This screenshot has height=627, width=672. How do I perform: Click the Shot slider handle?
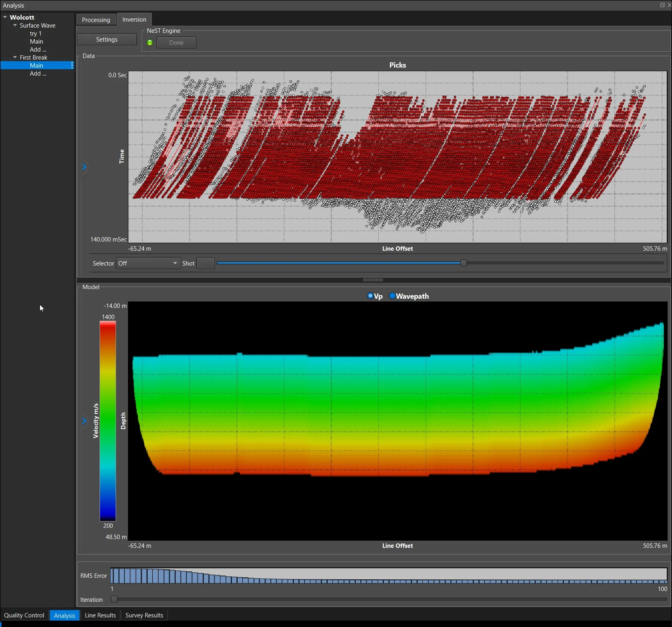tap(464, 263)
